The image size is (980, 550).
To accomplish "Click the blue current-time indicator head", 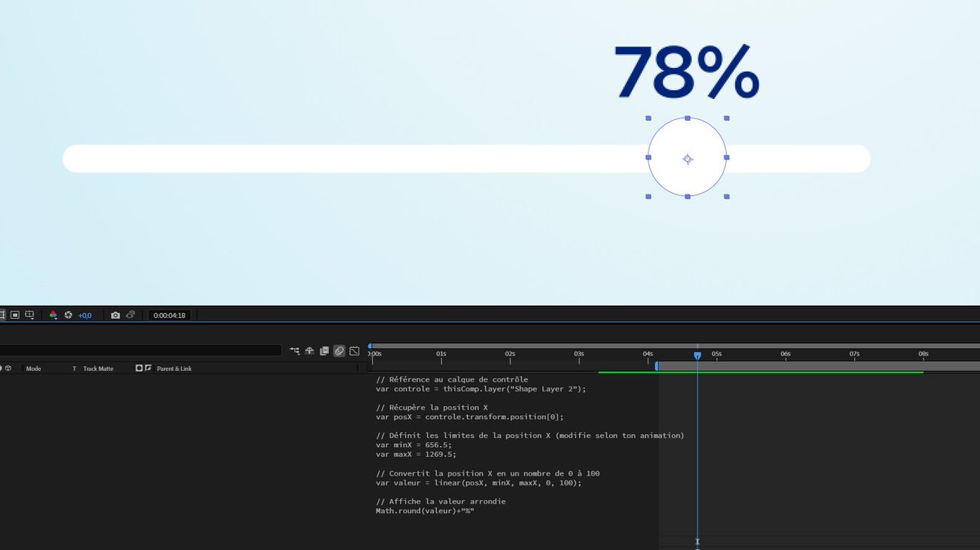I will [697, 355].
